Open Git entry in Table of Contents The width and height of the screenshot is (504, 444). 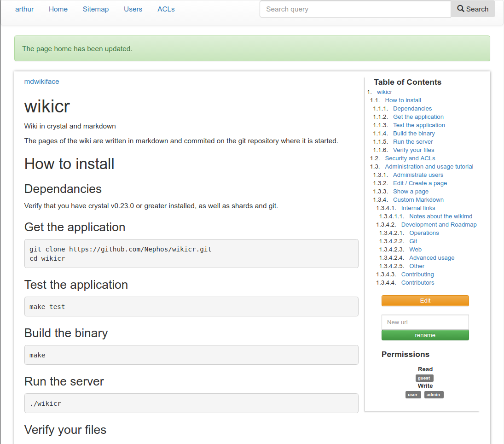[x=413, y=241]
